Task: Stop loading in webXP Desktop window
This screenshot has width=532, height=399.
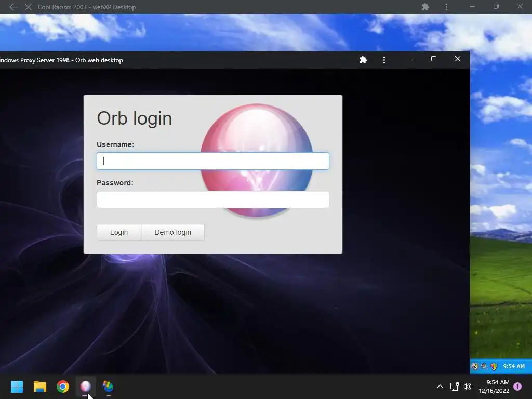Action: point(28,7)
